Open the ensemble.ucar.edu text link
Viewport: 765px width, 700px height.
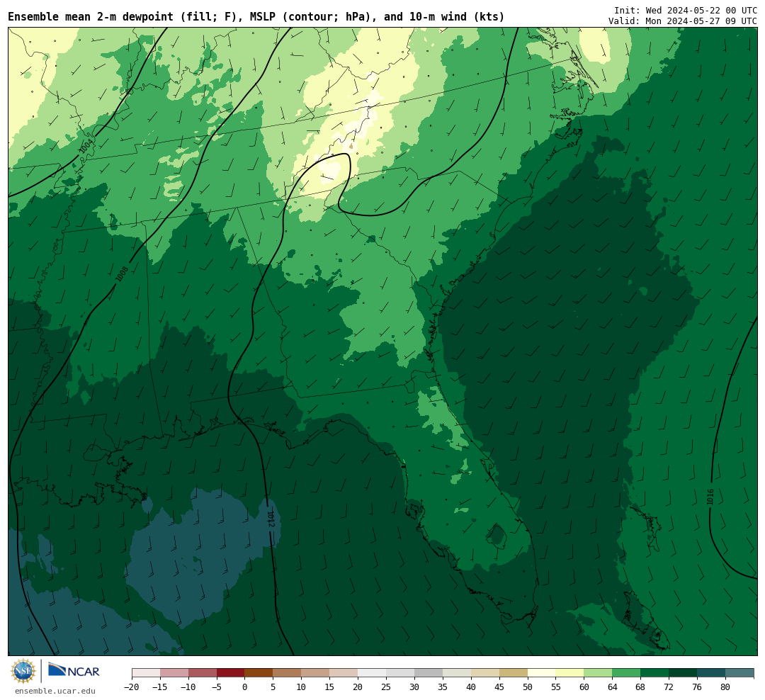tap(55, 691)
